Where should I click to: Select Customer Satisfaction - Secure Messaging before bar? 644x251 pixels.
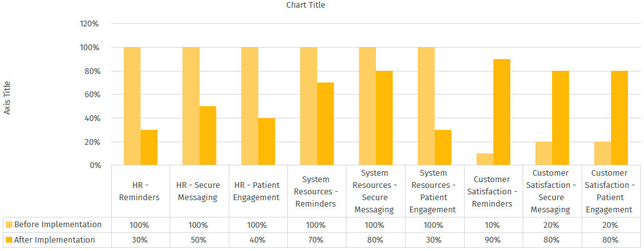pos(544,153)
